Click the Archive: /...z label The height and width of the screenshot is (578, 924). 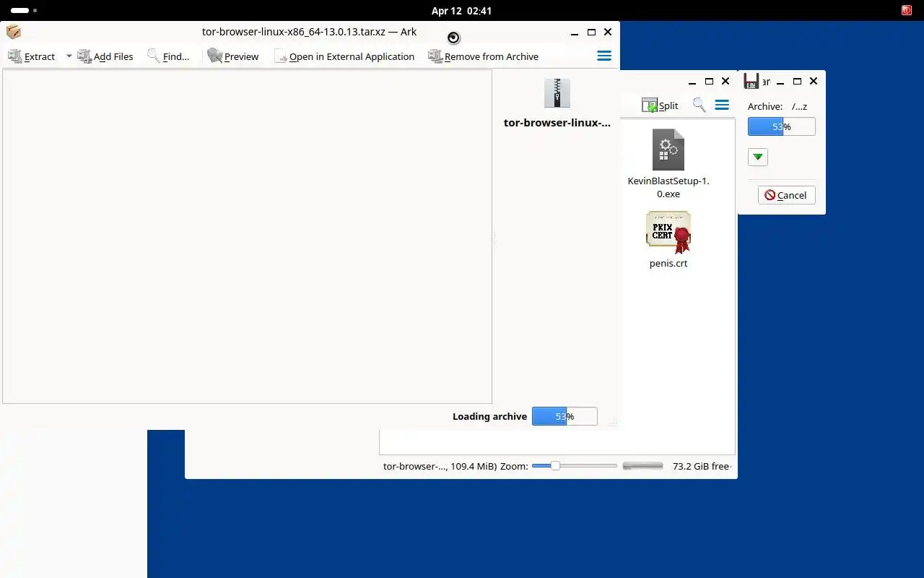click(777, 106)
